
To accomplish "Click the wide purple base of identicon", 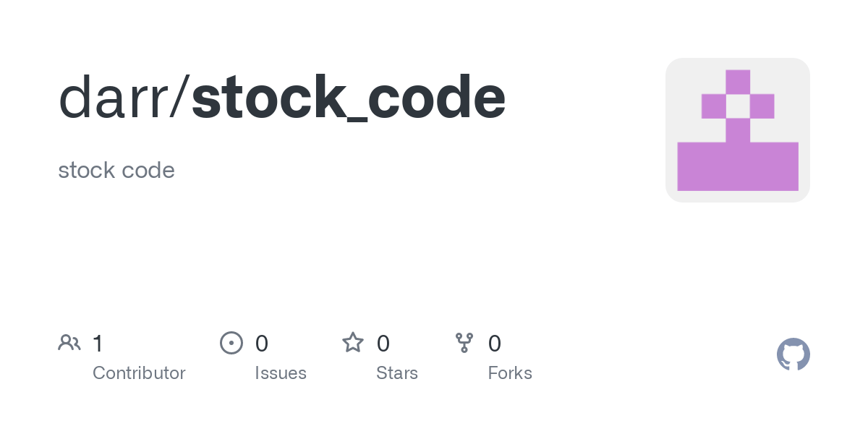I will point(738,166).
